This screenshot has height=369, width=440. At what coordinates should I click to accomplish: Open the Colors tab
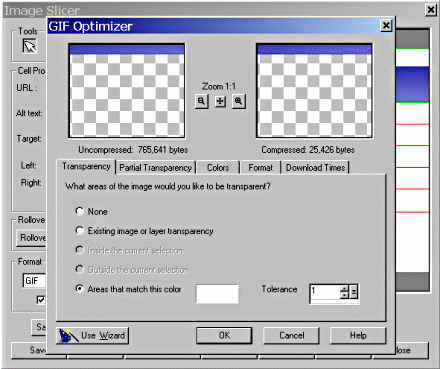(x=218, y=168)
